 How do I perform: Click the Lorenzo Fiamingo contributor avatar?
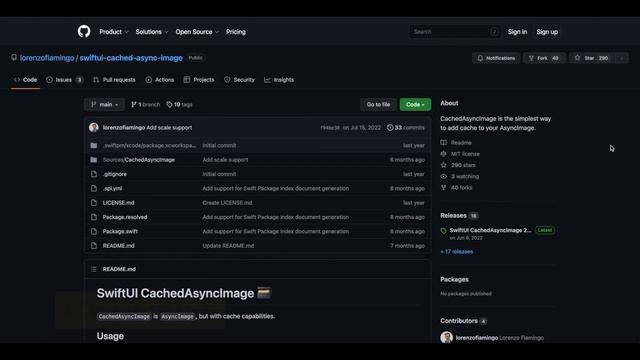447,338
